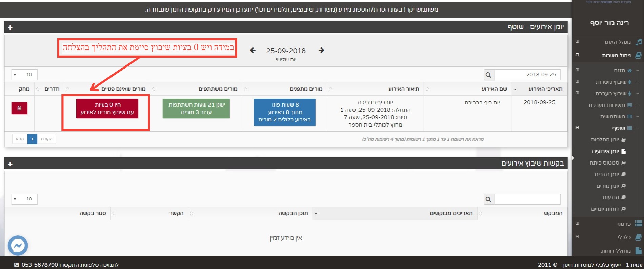Screen dimensions: 644x269
Task: Open rows-per-page dropdown in בקשות שיבוץ אירועים panel
Action: (x=24, y=199)
